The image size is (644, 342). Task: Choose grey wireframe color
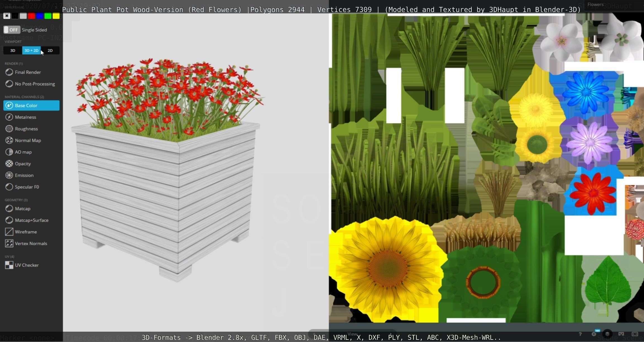click(23, 16)
